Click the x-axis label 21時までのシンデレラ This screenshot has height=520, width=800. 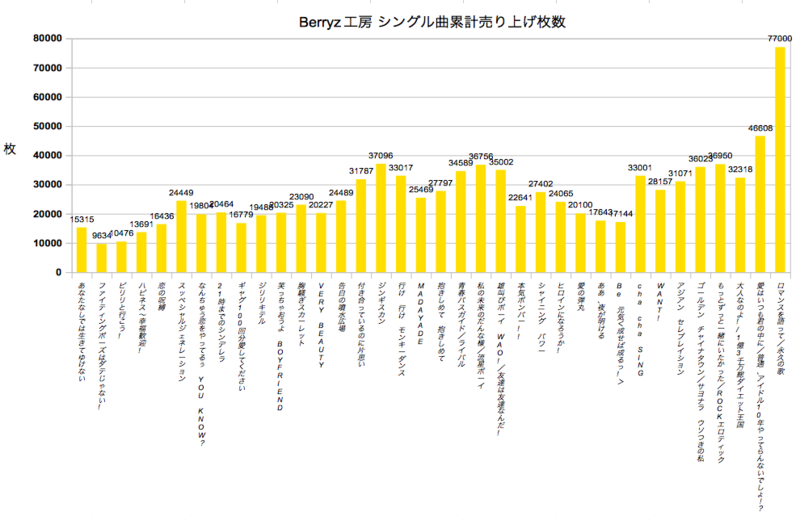coord(221,323)
